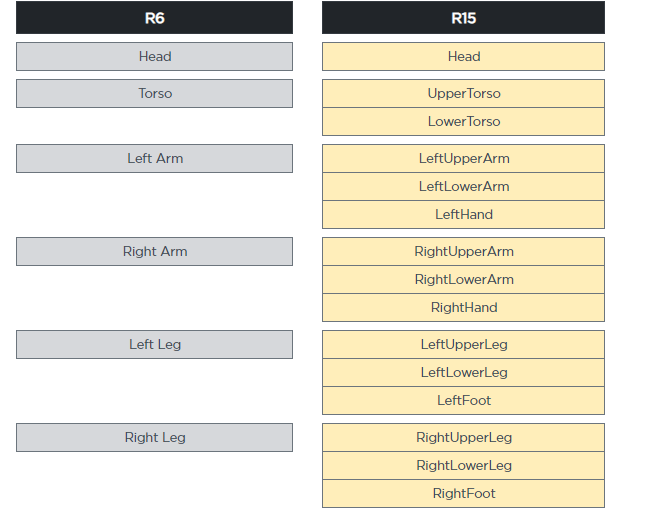The image size is (668, 515).
Task: Click the RightUpperLeg cell
Action: pyautogui.click(x=463, y=437)
